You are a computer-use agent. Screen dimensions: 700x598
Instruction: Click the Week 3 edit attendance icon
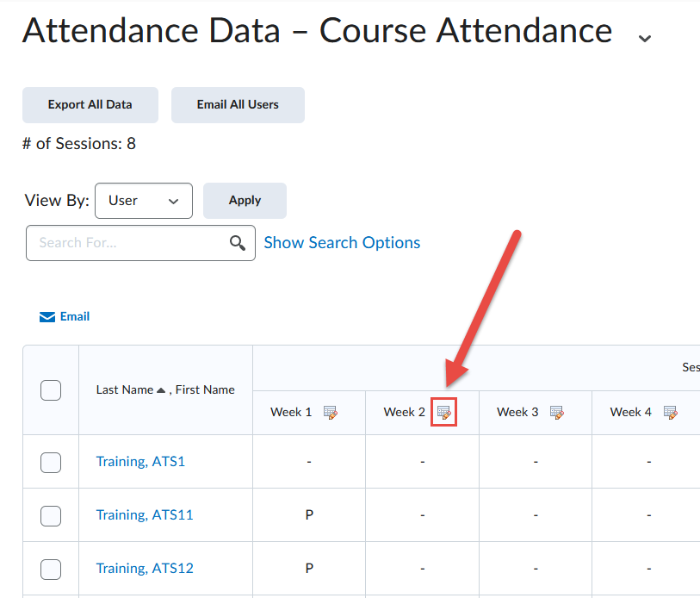click(557, 413)
